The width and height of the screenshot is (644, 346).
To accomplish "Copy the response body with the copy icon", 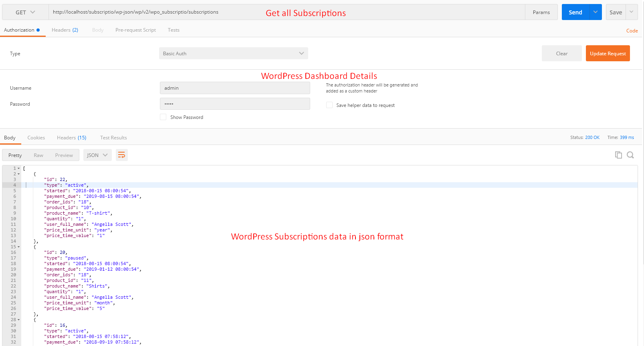I will pyautogui.click(x=618, y=155).
